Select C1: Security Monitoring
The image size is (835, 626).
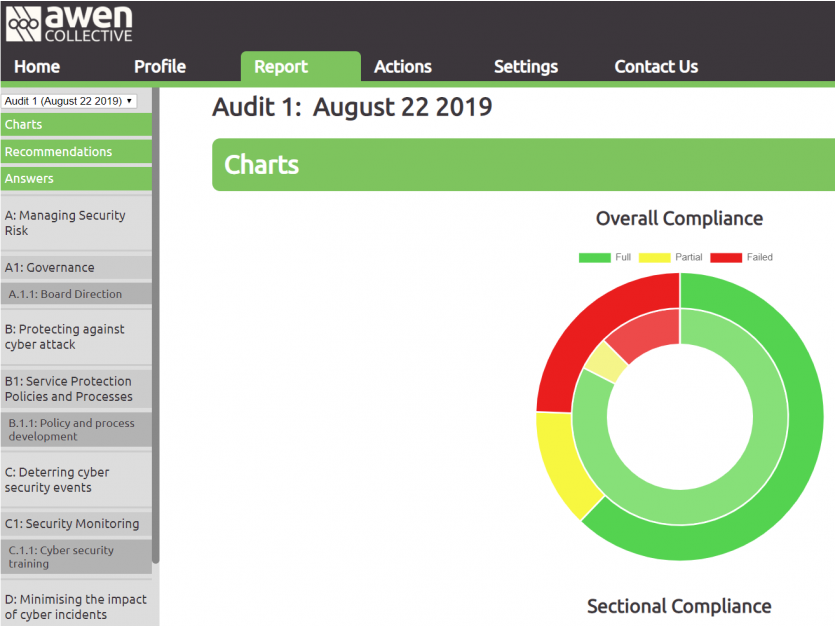[76, 523]
